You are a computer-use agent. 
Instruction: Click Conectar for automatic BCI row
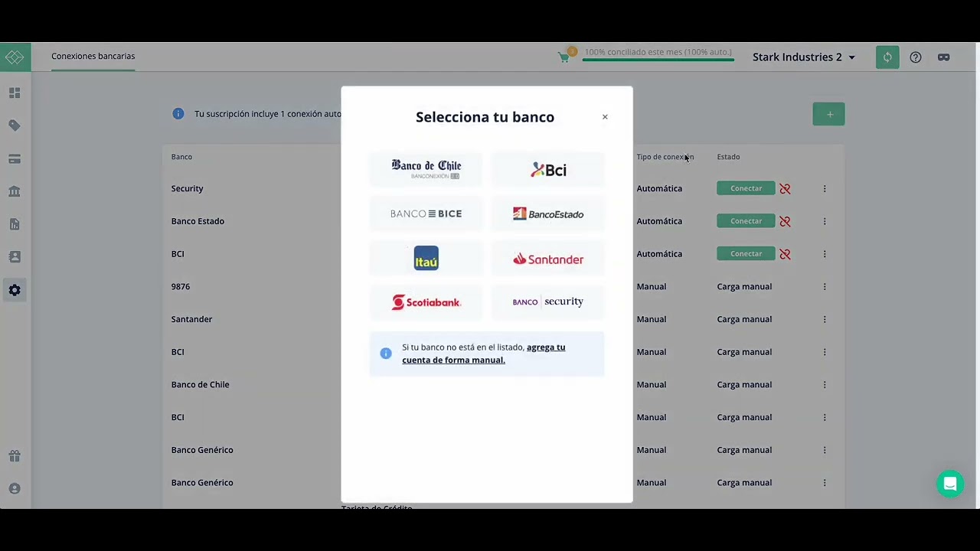click(x=746, y=254)
